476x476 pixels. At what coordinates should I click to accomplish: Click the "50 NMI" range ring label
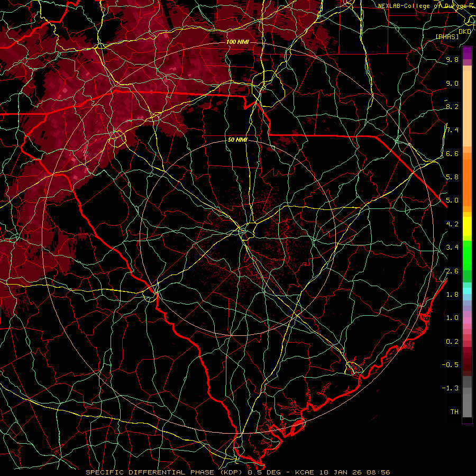pyautogui.click(x=237, y=140)
